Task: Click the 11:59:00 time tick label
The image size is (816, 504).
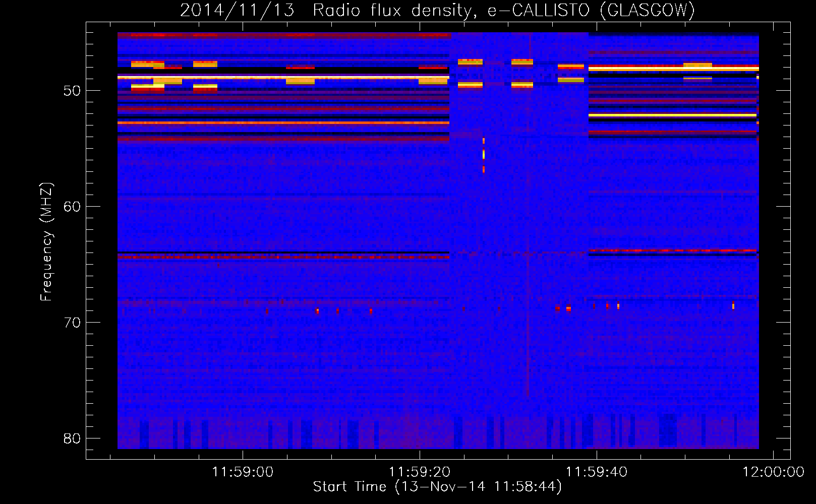Action: click(243, 472)
